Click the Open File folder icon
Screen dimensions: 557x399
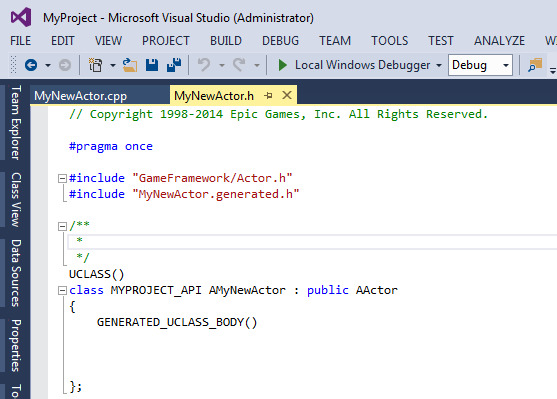pos(130,65)
